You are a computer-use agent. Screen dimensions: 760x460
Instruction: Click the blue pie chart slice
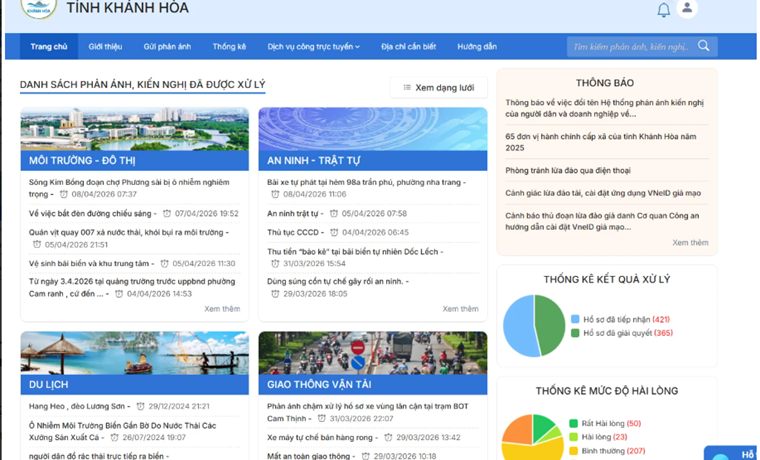tap(519, 325)
